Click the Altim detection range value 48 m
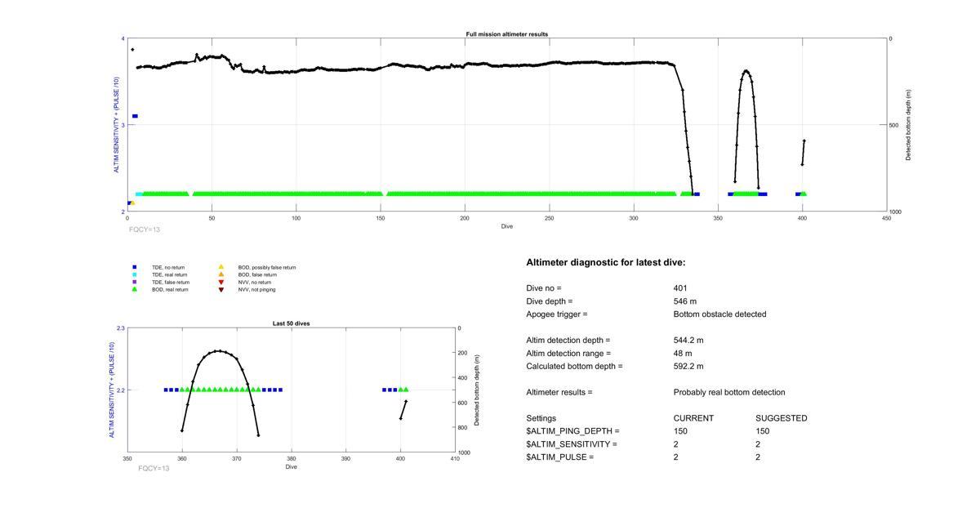Screen dimensions: 980x508 point(683,354)
